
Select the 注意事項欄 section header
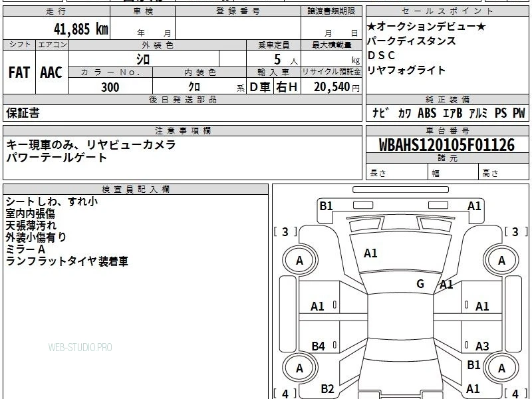tap(182, 130)
